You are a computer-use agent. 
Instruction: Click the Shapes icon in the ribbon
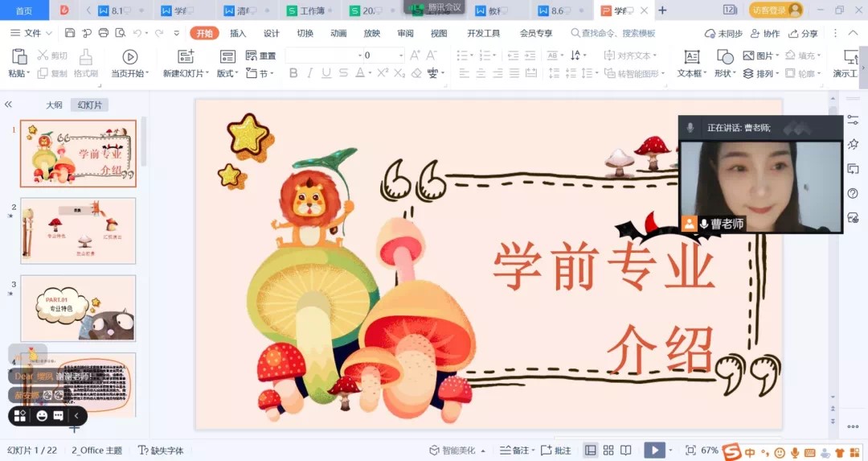coord(725,57)
